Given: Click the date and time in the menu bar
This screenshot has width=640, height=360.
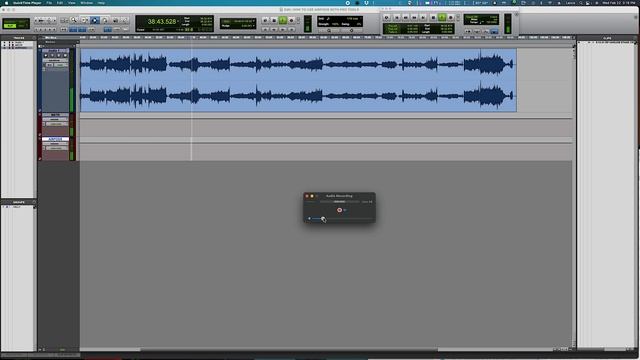Looking at the screenshot, I should (x=619, y=3).
